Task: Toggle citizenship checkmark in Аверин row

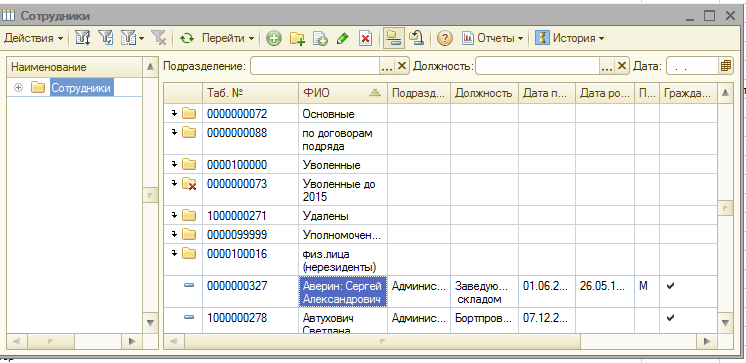Action: tap(670, 285)
